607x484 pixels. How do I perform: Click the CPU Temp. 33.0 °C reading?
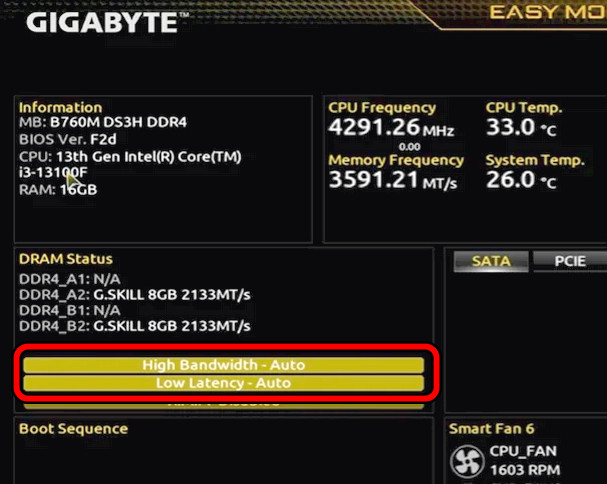pyautogui.click(x=522, y=128)
